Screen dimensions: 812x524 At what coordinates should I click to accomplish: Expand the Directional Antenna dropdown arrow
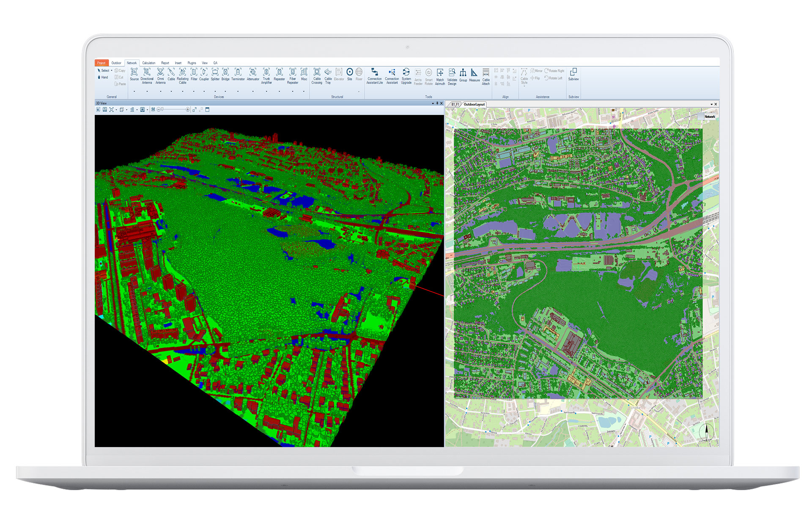coord(147,91)
